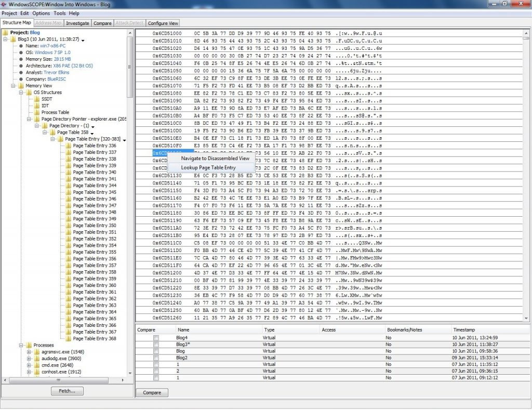Click address 0x6CD51000 in the hex view
532x410 pixels.
(167, 33)
